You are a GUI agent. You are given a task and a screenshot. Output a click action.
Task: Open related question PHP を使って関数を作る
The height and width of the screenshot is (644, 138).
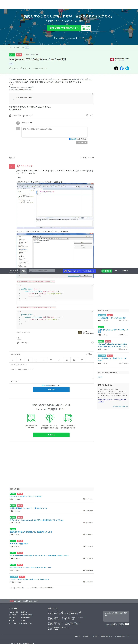(19, 544)
